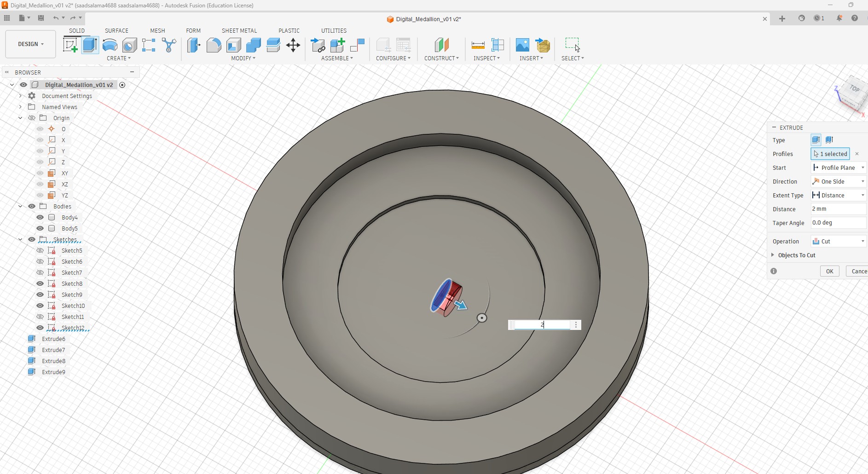This screenshot has height=474, width=868.
Task: Expand the Document Settings node
Action: (x=20, y=96)
